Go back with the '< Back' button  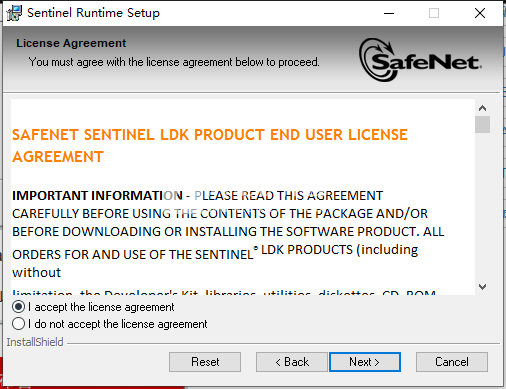point(292,362)
